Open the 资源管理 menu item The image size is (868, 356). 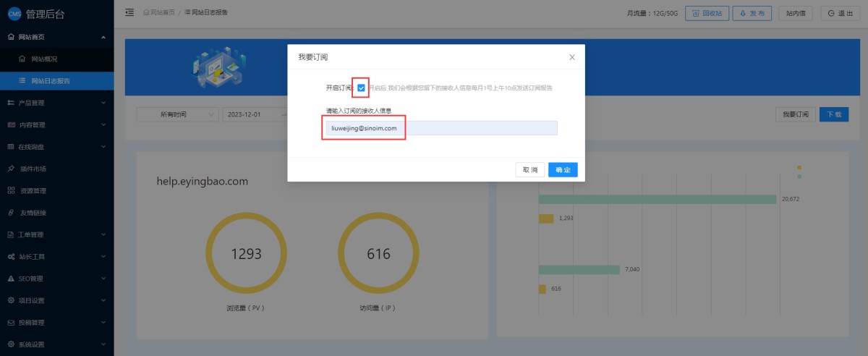click(56, 190)
